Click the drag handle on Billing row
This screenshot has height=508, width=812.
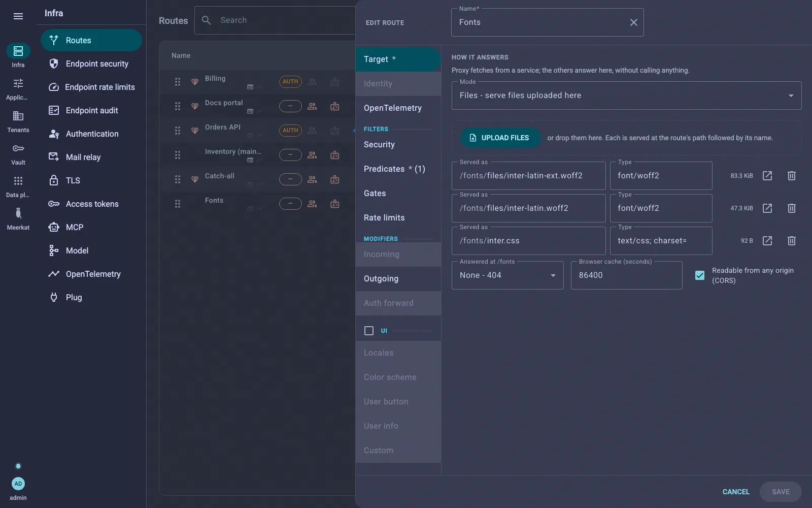pos(178,82)
